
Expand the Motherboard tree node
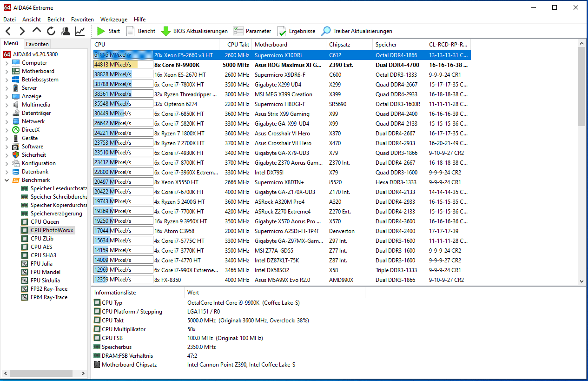7,71
